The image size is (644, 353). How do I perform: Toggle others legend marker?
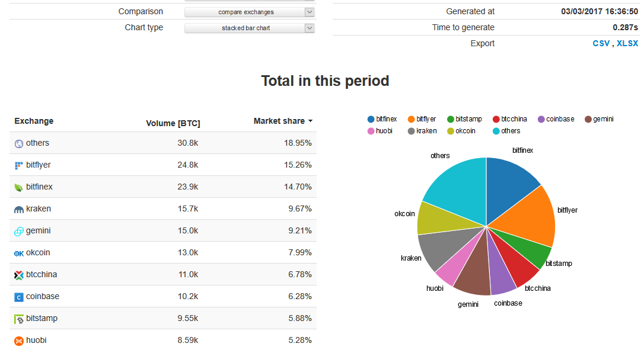pyautogui.click(x=496, y=131)
